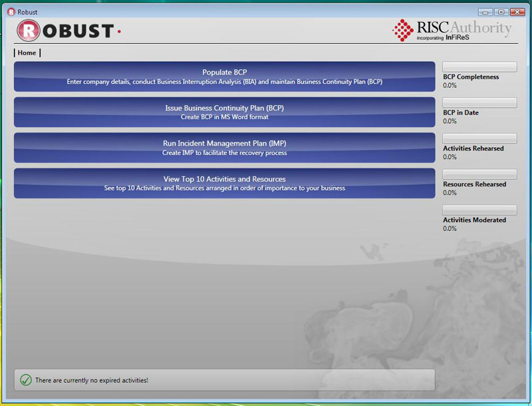Viewport: 532px width, 406px height.
Task: Click the expired activities status message
Action: tap(93, 380)
